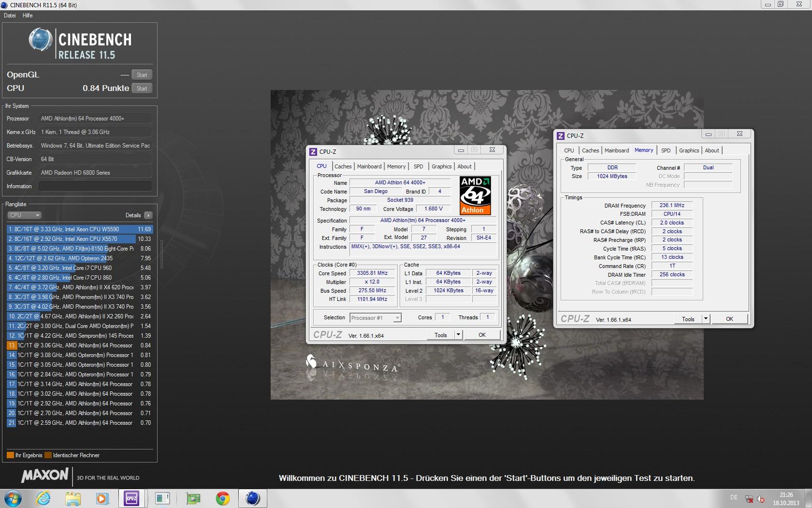
Task: Click Tools button in CPU-Z CPU window
Action: [441, 335]
